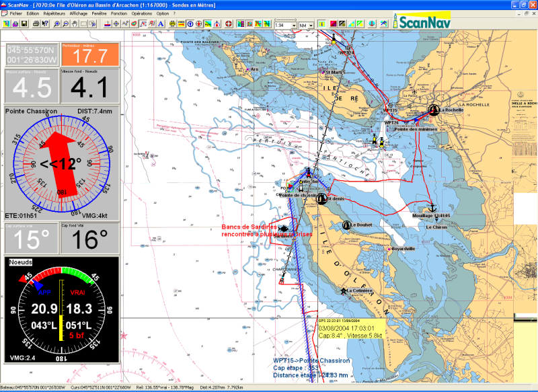Click the sailboat icon in the toolbar
The height and width of the screenshot is (392, 538).
click(x=108, y=24)
